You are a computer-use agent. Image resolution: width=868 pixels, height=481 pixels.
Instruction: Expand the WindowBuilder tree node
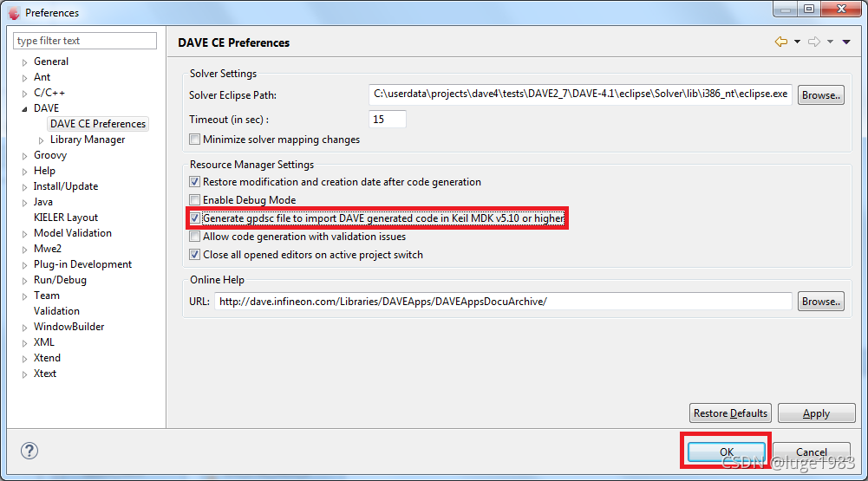24,327
